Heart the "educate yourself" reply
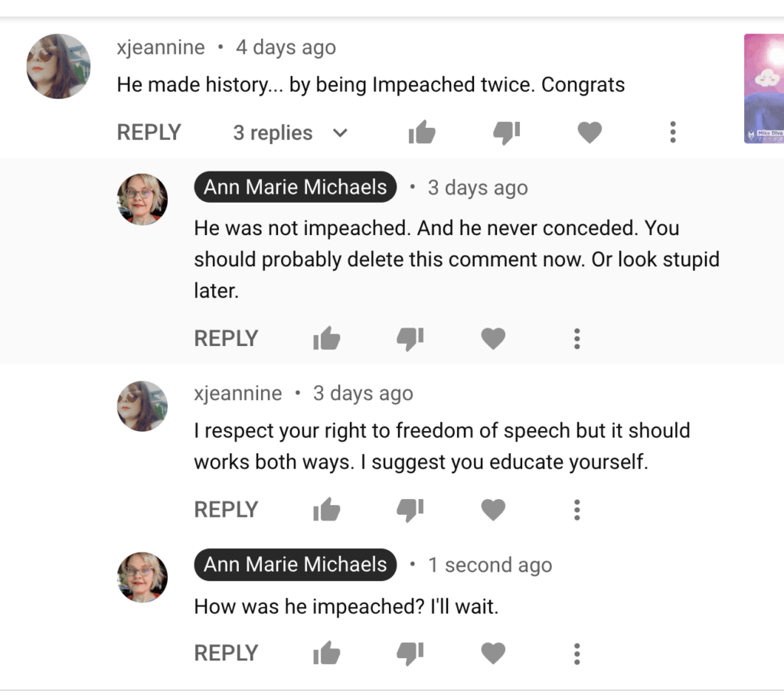Screen dimensions: 784x698 (493, 510)
